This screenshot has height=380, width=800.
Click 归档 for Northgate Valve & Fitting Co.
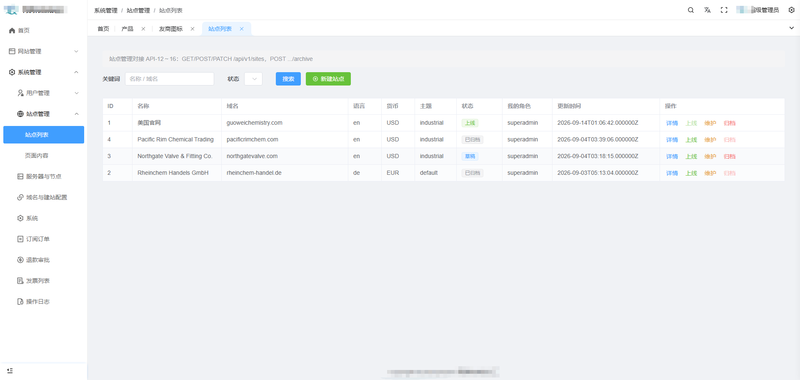tap(730, 157)
